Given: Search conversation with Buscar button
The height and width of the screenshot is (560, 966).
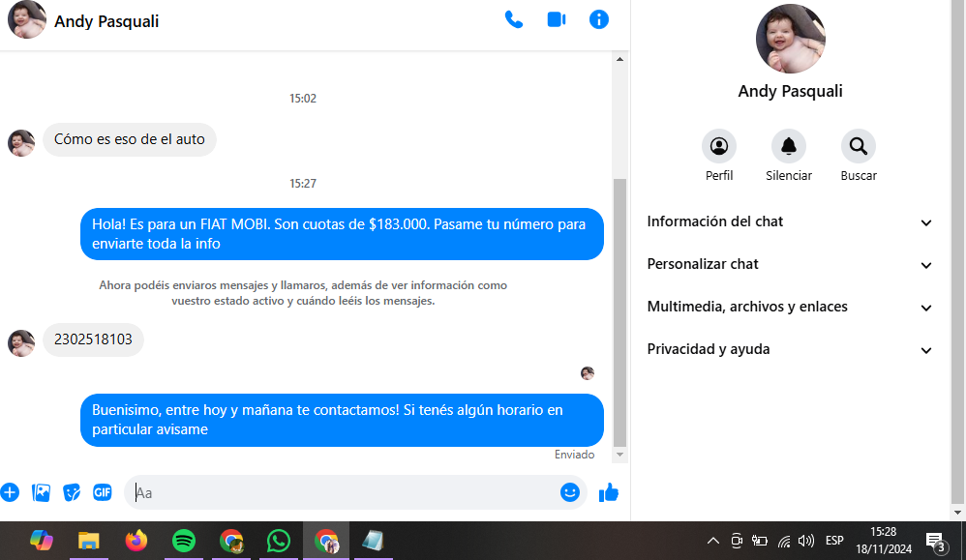Looking at the screenshot, I should [x=859, y=146].
